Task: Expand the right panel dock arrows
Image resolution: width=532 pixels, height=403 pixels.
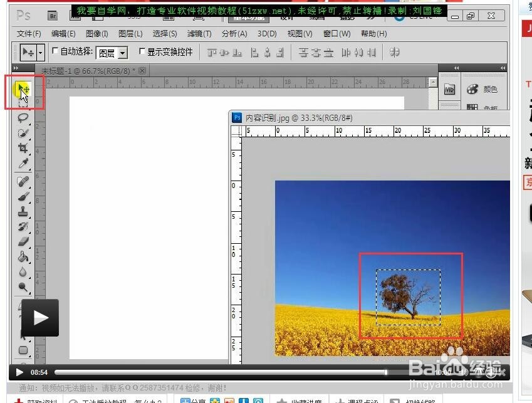Action: (x=503, y=68)
